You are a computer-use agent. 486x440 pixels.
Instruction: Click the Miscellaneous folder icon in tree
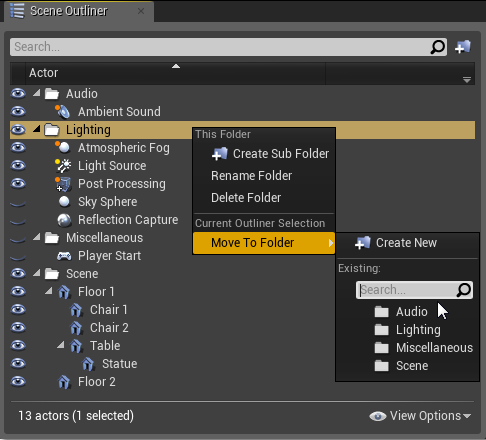pos(52,238)
